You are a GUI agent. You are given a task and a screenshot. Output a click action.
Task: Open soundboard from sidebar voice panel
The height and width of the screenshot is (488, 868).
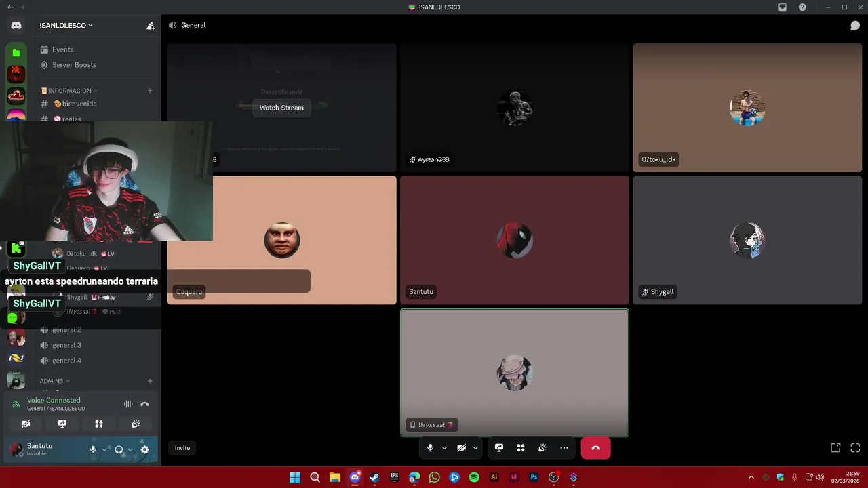pos(136,424)
